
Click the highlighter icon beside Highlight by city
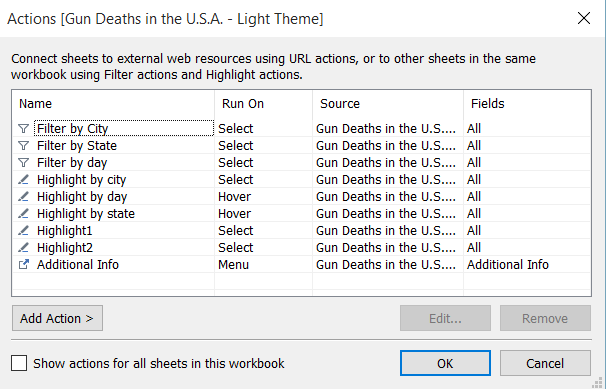coord(24,180)
